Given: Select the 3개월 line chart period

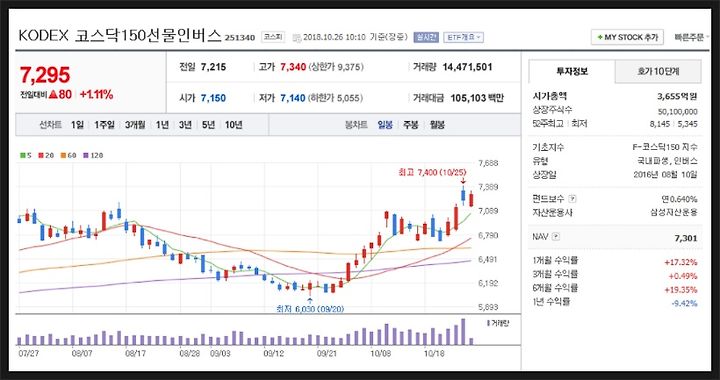Looking at the screenshot, I should pos(135,125).
